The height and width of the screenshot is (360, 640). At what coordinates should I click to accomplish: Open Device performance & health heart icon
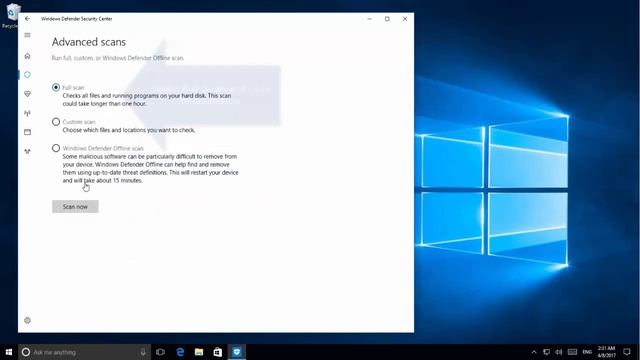click(27, 94)
